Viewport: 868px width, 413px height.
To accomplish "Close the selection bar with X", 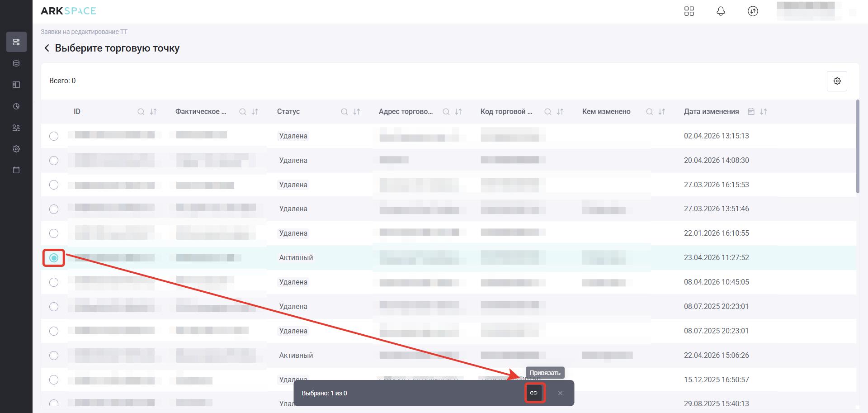I will [560, 393].
